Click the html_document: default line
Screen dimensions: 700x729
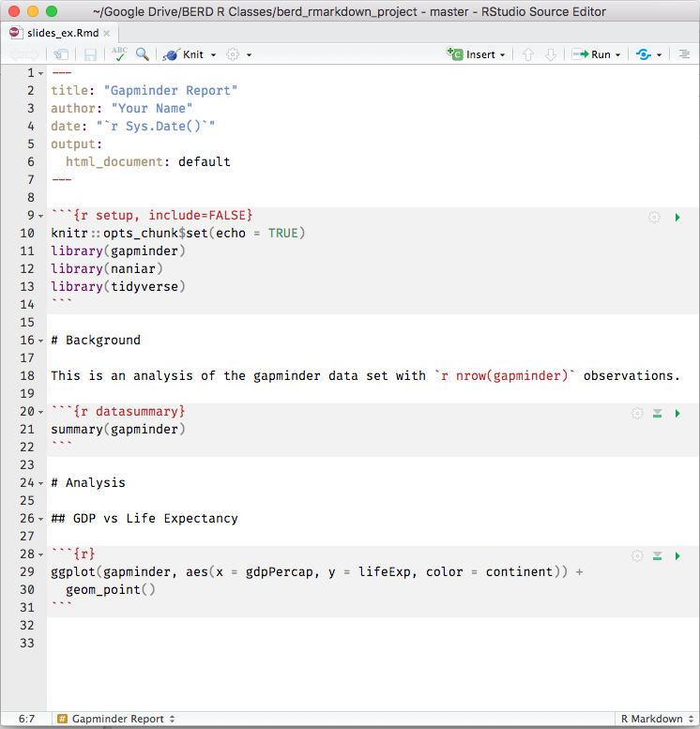[148, 161]
